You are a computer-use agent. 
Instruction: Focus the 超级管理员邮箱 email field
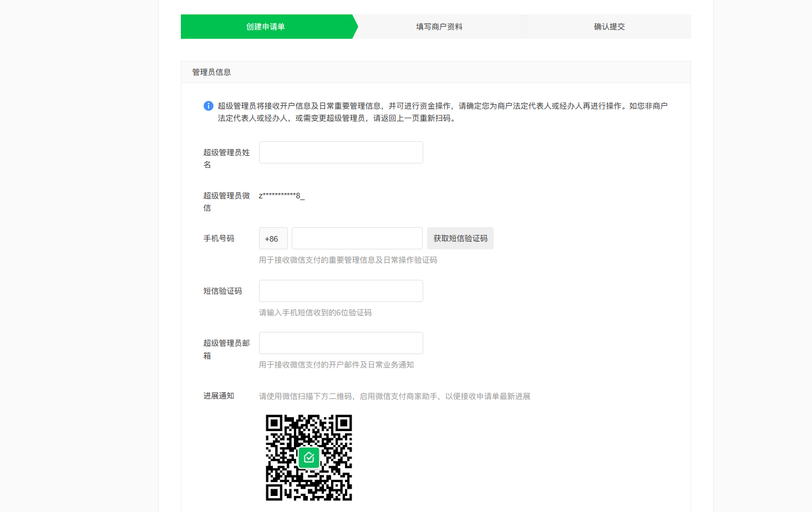click(x=341, y=343)
